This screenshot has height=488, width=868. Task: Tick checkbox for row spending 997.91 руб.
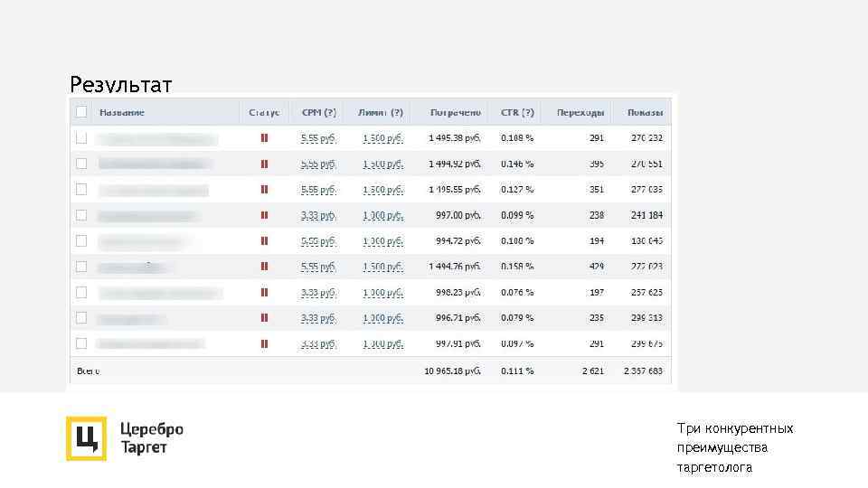click(81, 343)
